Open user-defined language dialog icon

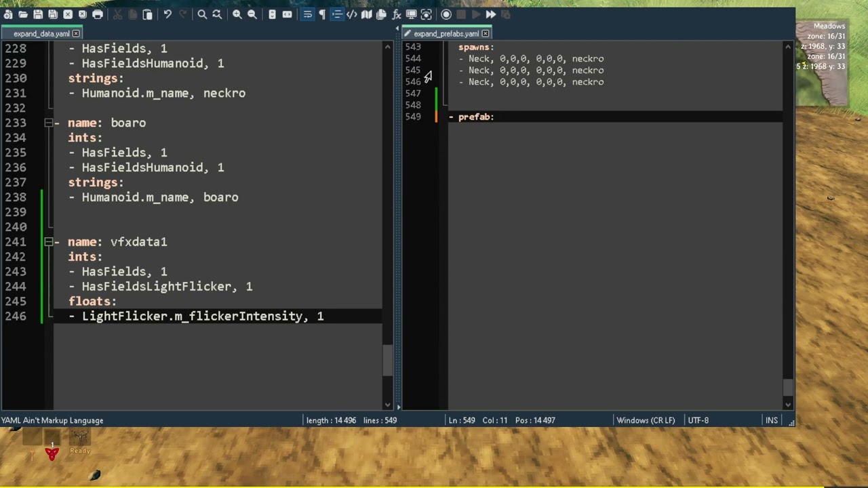(352, 14)
